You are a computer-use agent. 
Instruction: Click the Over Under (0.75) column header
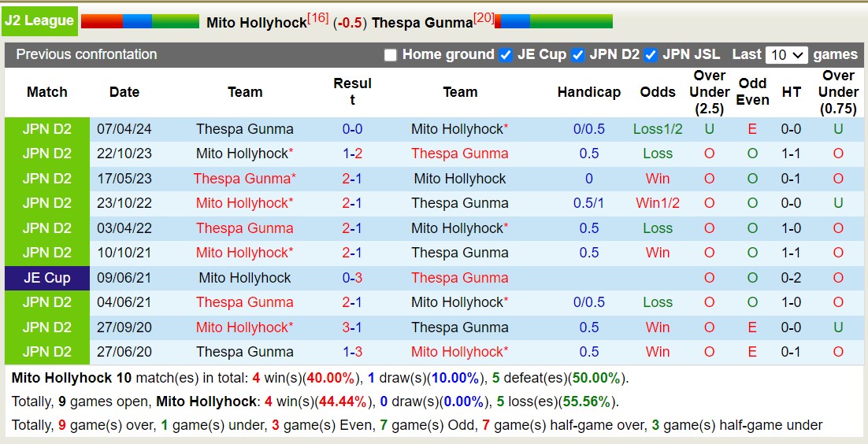(838, 92)
